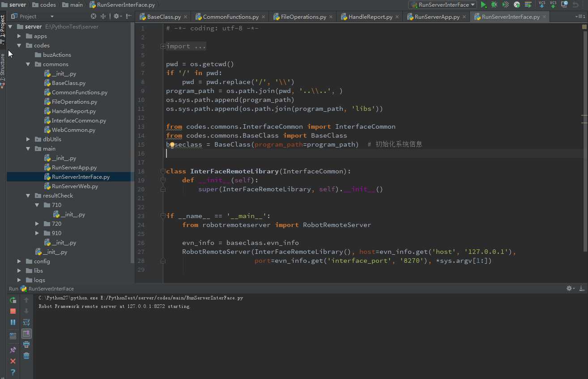The width and height of the screenshot is (588, 379).
Task: Clear console with the trash can icon
Action: click(26, 356)
